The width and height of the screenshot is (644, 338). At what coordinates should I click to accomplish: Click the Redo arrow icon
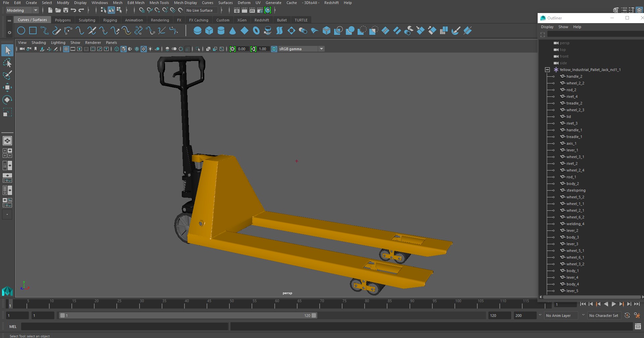coord(81,10)
